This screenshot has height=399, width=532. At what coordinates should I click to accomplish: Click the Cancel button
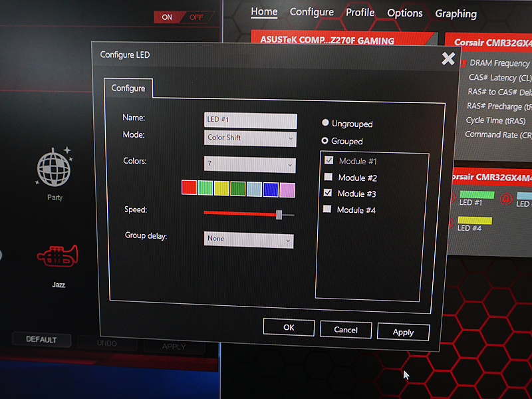[x=346, y=330]
